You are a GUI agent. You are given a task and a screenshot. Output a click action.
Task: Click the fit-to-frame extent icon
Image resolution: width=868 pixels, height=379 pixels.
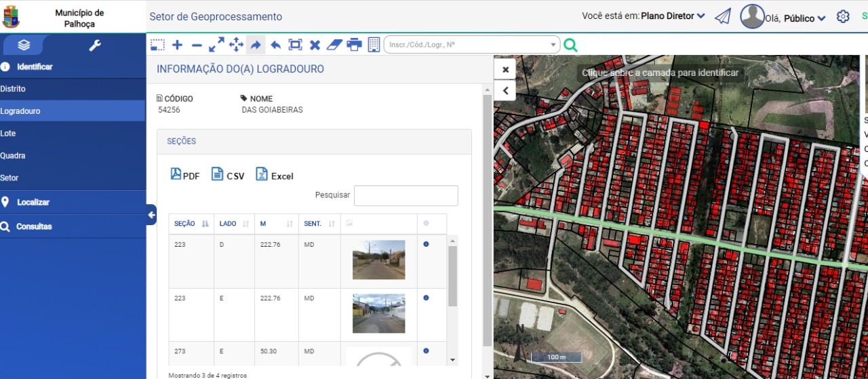(295, 45)
